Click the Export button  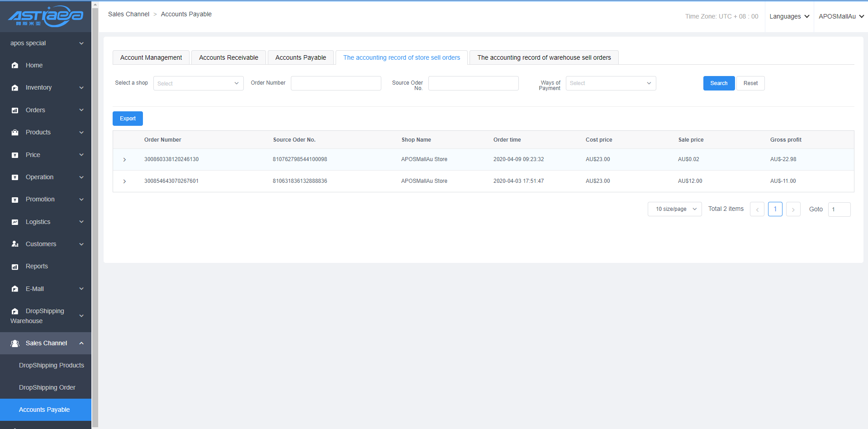(128, 119)
